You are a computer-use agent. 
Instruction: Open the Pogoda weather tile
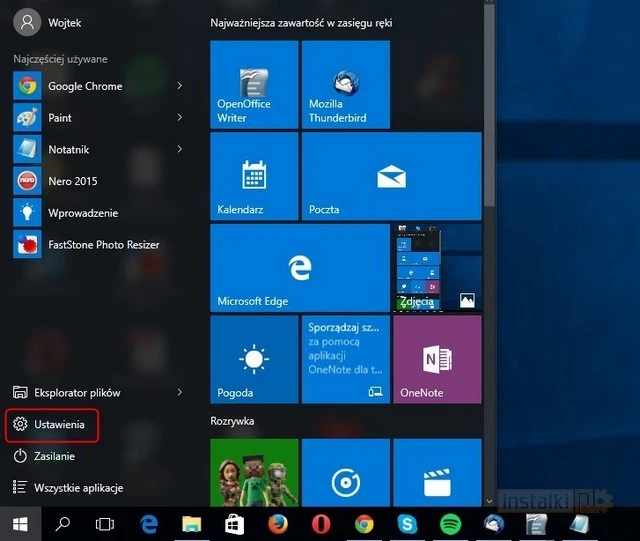tap(254, 359)
